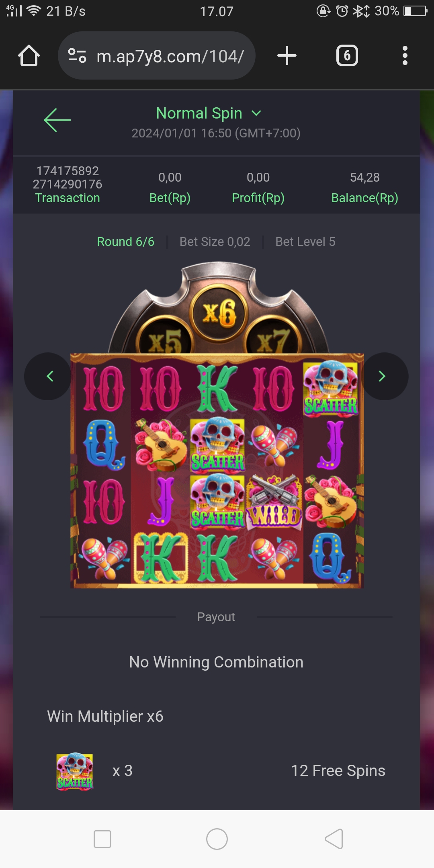Tap the WILD symbol on the reels

pos(274,502)
